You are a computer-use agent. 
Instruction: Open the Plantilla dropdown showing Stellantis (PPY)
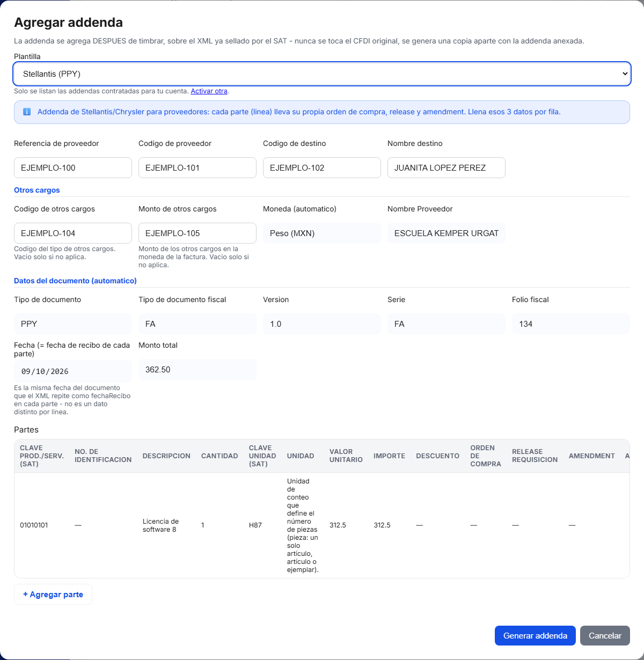coord(322,74)
